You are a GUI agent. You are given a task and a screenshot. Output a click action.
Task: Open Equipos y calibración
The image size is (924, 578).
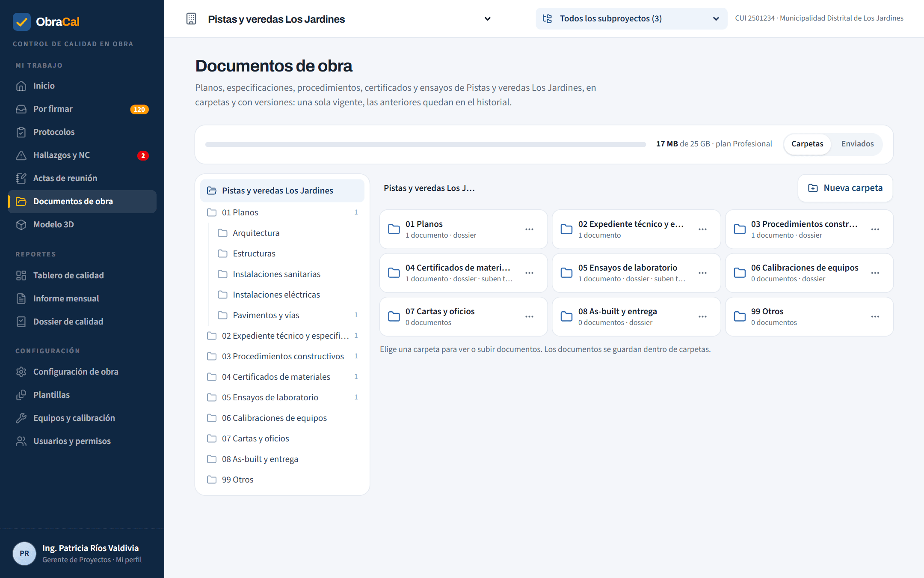(x=82, y=418)
